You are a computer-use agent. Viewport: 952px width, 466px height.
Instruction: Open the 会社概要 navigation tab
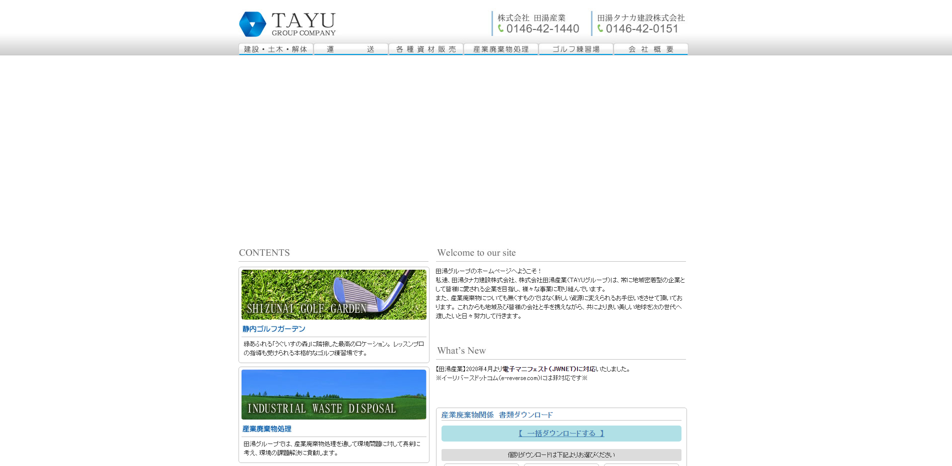click(x=651, y=49)
